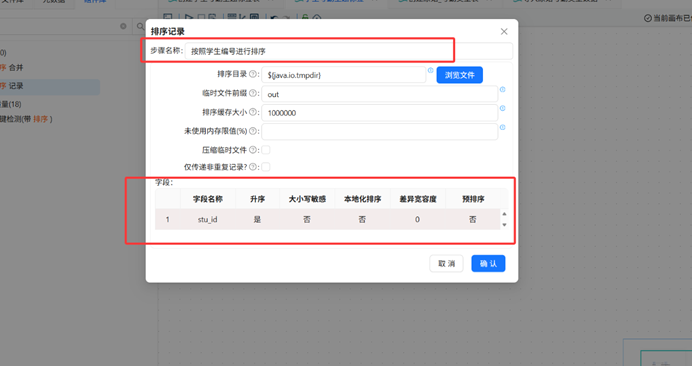This screenshot has height=366, width=692.
Task: Click the row number 1 cell in the table
Action: click(167, 219)
